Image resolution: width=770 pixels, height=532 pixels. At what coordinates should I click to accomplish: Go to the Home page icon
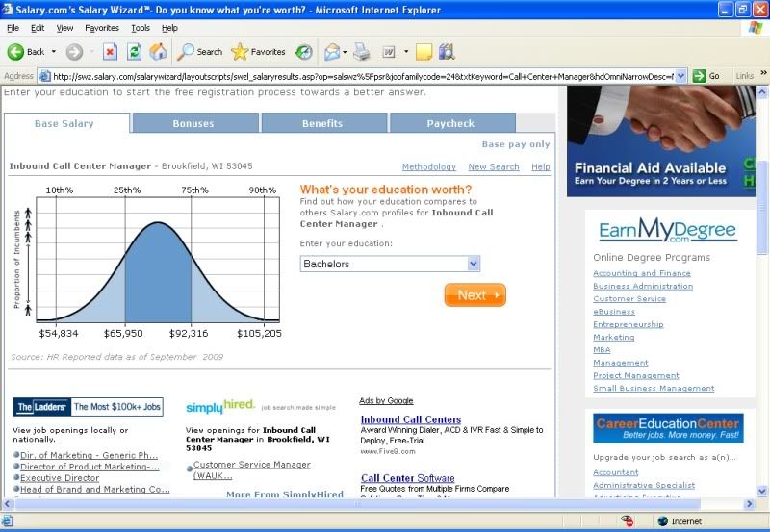click(x=158, y=52)
